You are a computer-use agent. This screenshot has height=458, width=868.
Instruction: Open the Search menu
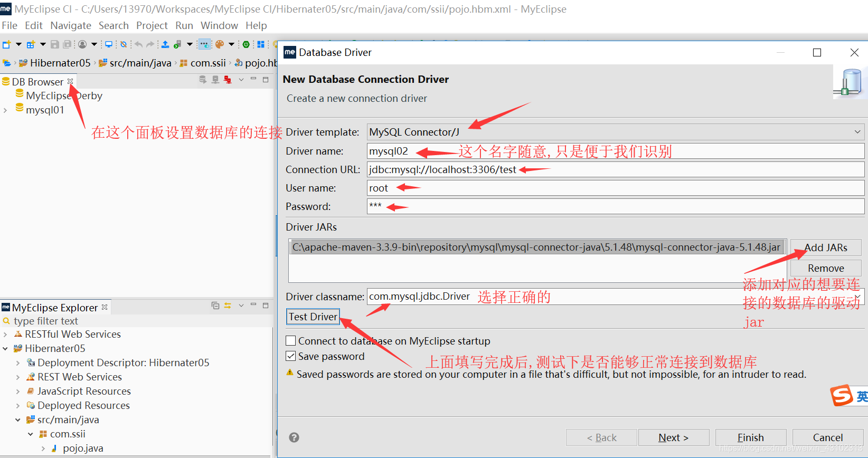coord(114,25)
